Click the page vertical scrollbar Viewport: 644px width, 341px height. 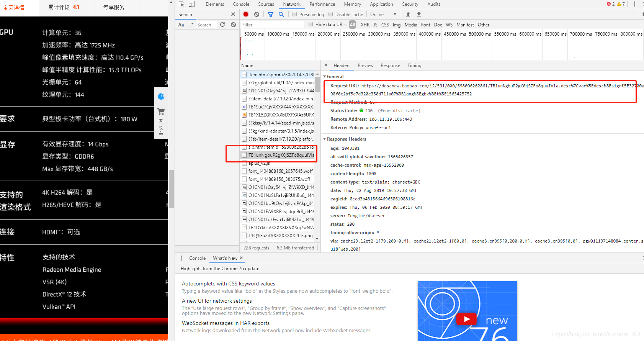coord(171,189)
